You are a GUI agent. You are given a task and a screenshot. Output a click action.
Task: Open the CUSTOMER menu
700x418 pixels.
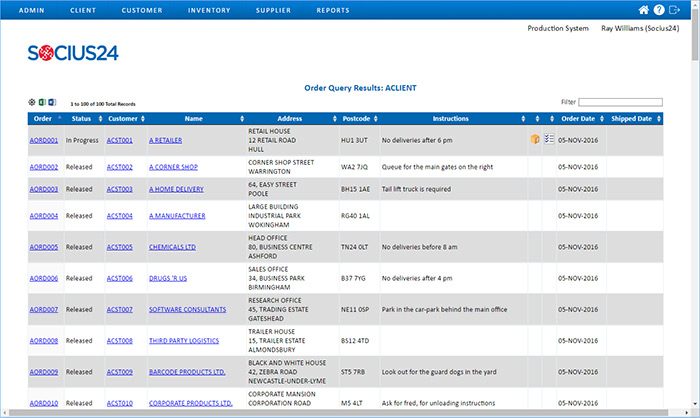pos(142,10)
